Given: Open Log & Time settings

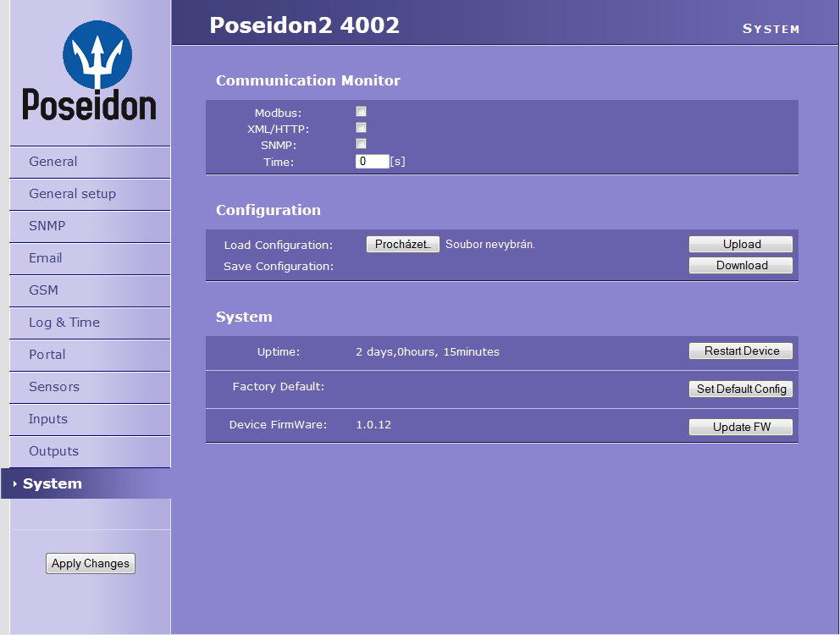Looking at the screenshot, I should (90, 323).
